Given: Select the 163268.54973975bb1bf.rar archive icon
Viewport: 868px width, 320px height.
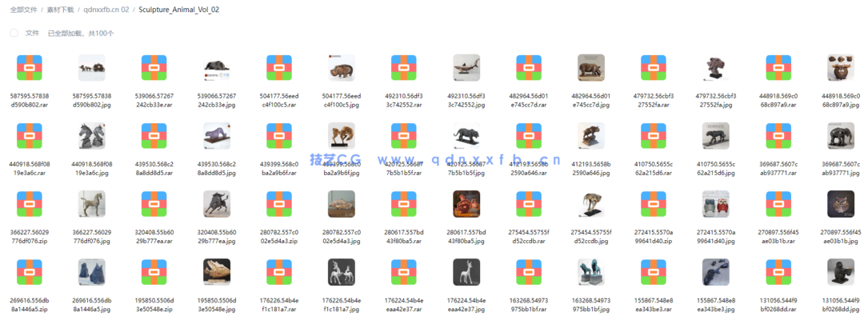Looking at the screenshot, I should tap(529, 272).
